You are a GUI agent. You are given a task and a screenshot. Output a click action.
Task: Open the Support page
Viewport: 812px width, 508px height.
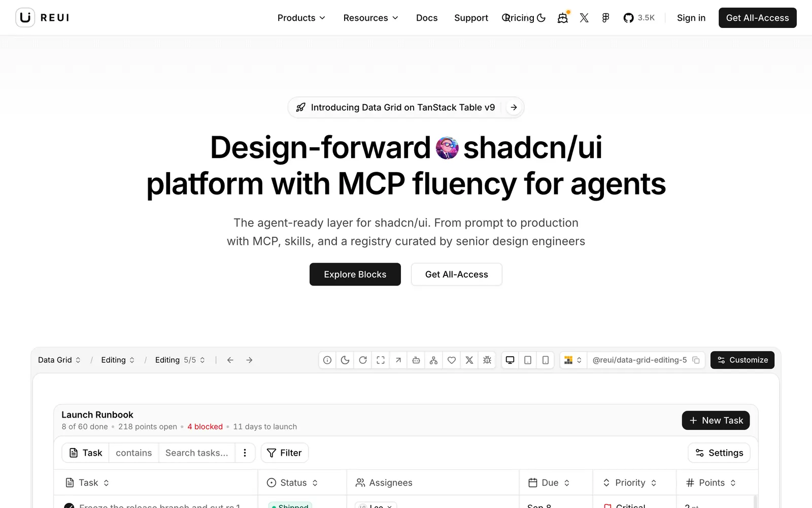tap(471, 18)
